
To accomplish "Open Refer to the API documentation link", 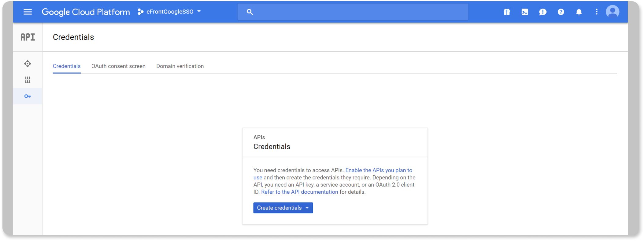I will pyautogui.click(x=299, y=192).
